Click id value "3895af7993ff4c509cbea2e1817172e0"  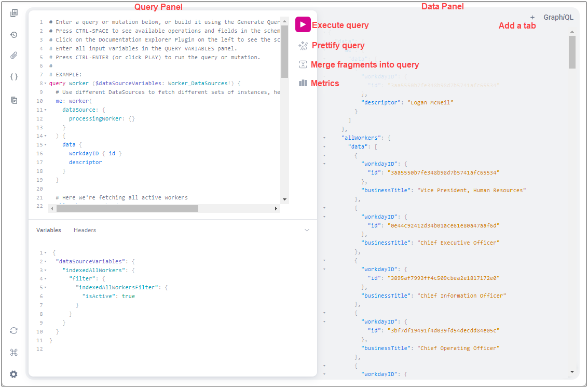pos(444,278)
